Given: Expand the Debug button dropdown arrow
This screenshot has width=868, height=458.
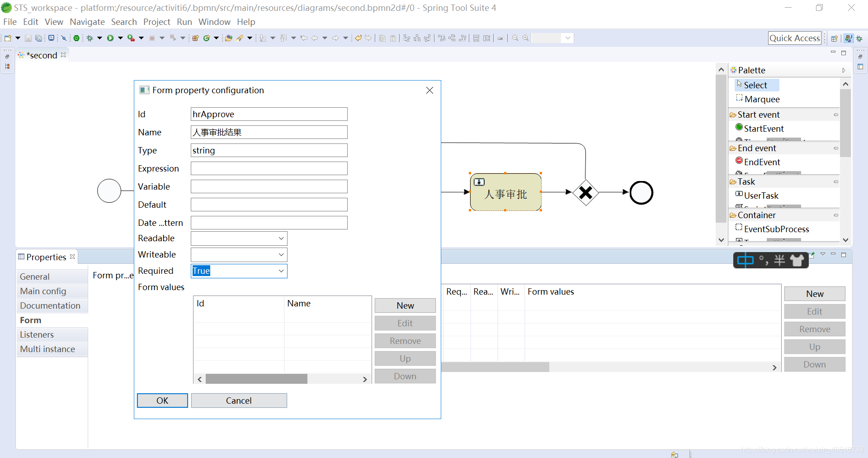Looking at the screenshot, I should pos(99,38).
